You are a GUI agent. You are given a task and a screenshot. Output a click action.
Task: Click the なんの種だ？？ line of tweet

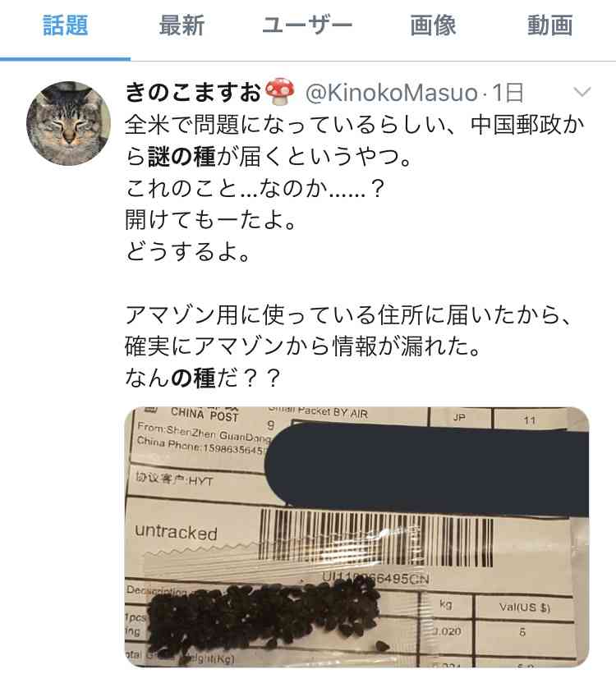[x=203, y=378]
